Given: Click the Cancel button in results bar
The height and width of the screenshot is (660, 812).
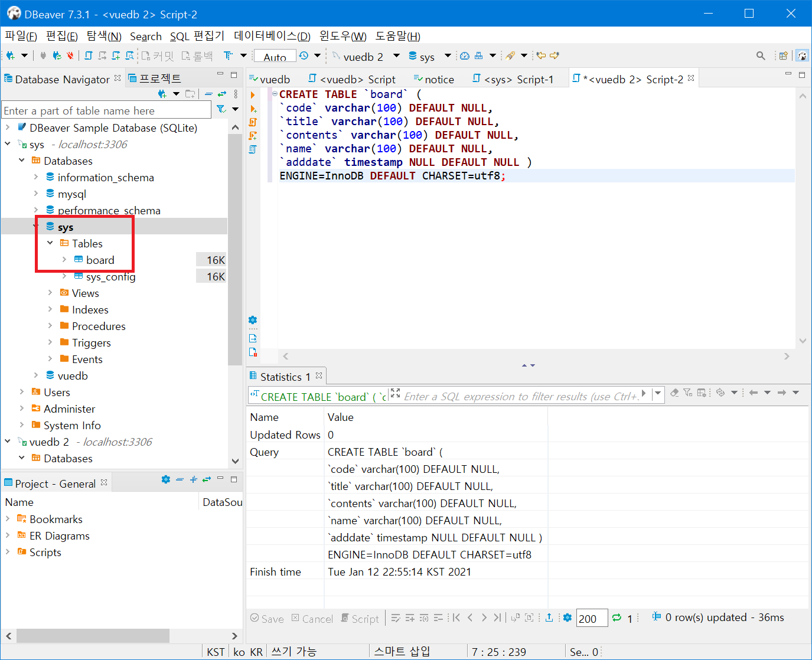Looking at the screenshot, I should click(312, 619).
